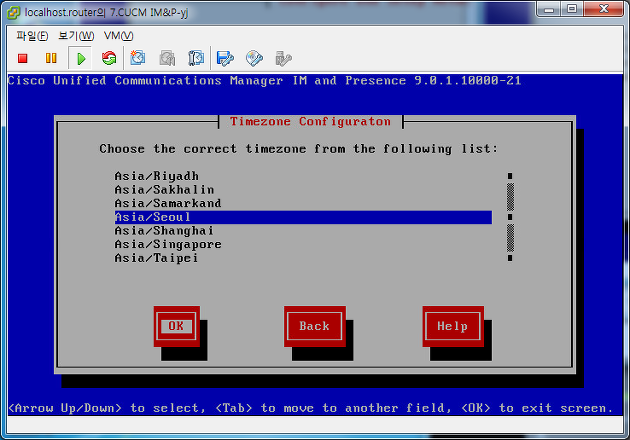Image resolution: width=630 pixels, height=440 pixels.
Task: Minimize the console window
Action: (549, 9)
